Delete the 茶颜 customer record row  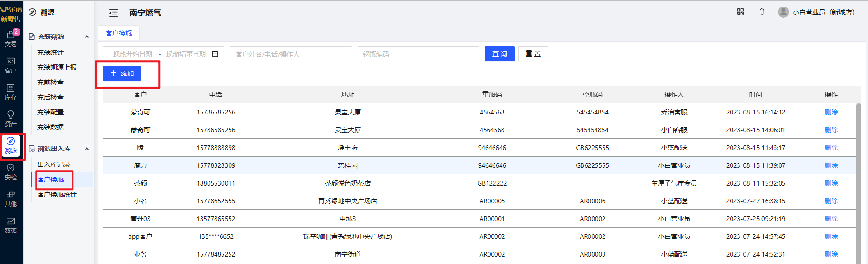[x=831, y=183]
